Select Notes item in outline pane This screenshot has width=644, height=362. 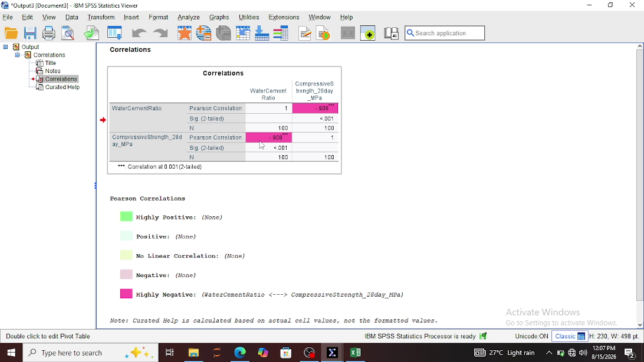click(x=52, y=71)
